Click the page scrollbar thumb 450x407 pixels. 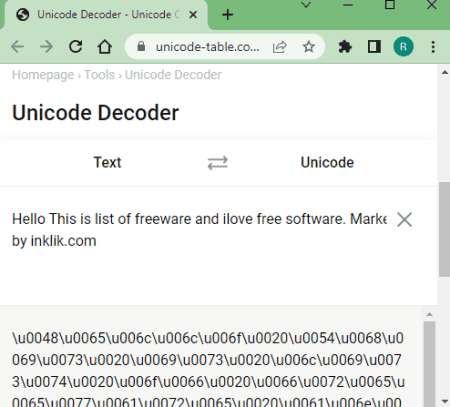coord(444,229)
